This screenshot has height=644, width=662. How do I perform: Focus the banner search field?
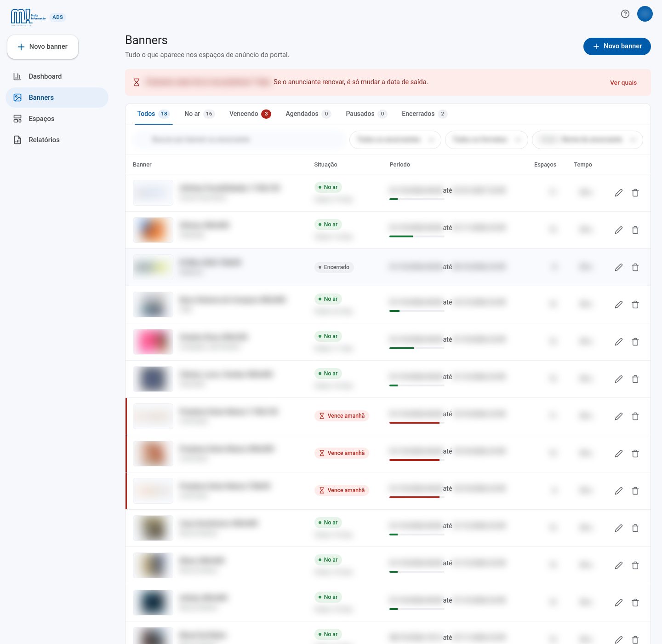(239, 140)
